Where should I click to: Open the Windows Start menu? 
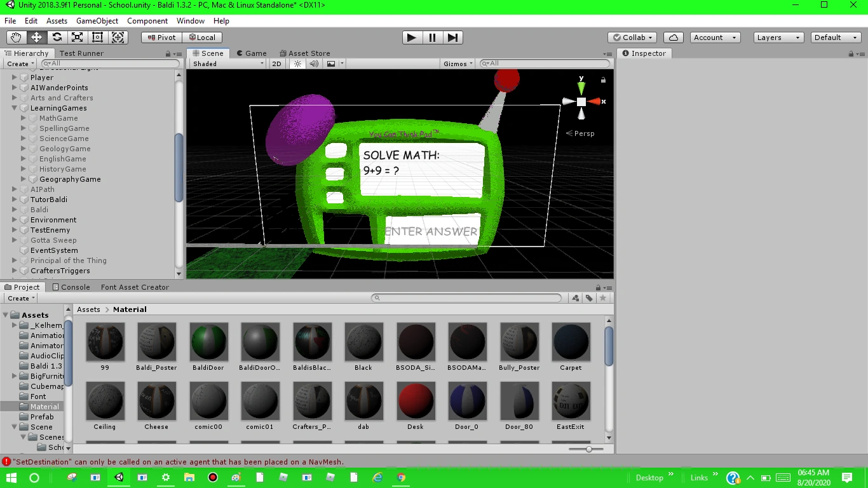pyautogui.click(x=11, y=477)
